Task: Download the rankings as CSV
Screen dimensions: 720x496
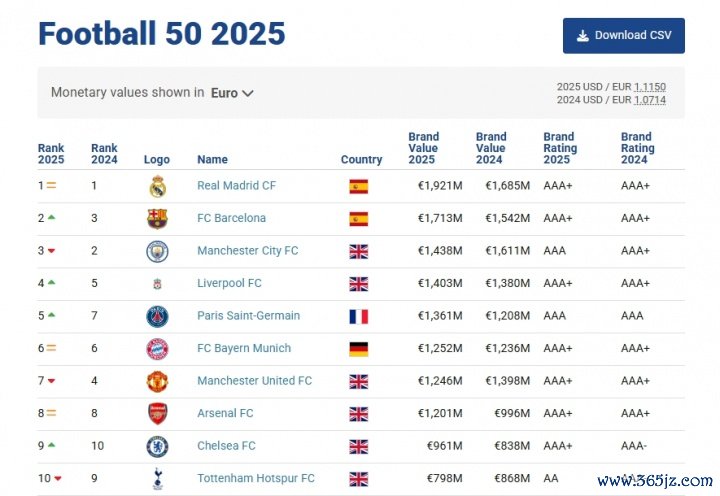Action: click(623, 35)
